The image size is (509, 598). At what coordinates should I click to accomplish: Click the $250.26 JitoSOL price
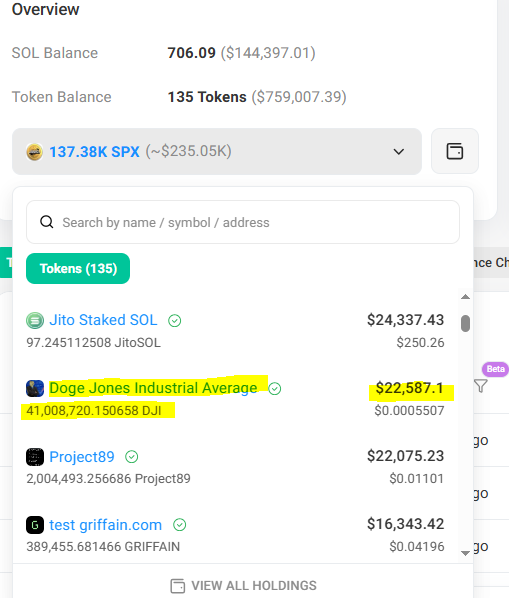[x=420, y=342]
